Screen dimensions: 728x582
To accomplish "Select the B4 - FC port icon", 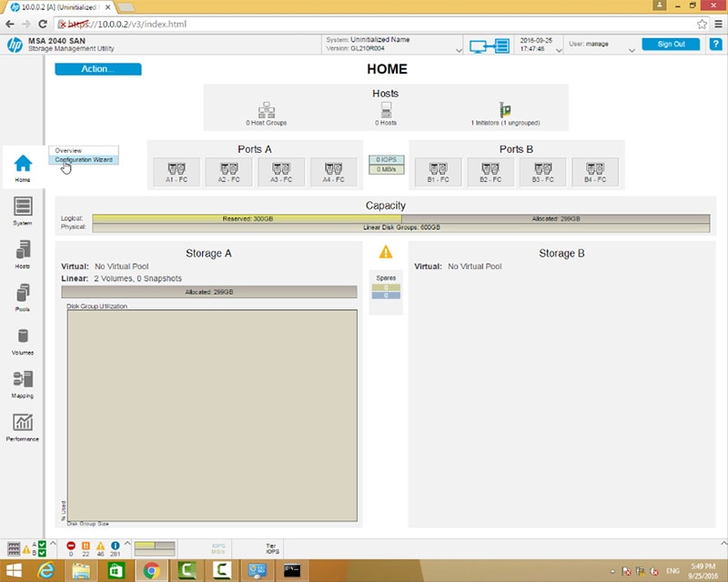I will [x=595, y=169].
